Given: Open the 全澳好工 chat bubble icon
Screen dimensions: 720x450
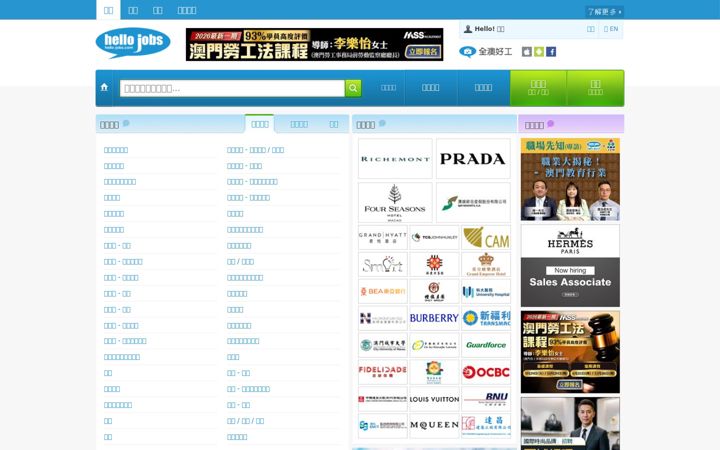Looking at the screenshot, I should [x=467, y=51].
